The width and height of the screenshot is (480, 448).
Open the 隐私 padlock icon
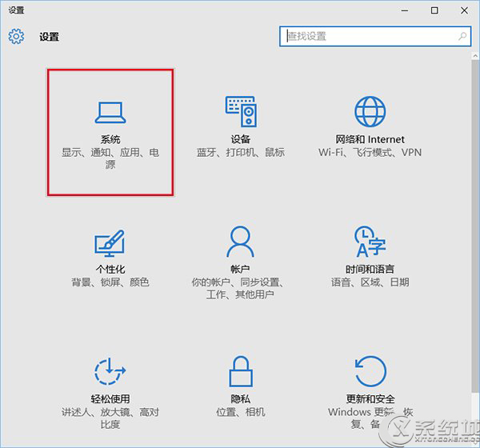(x=241, y=371)
